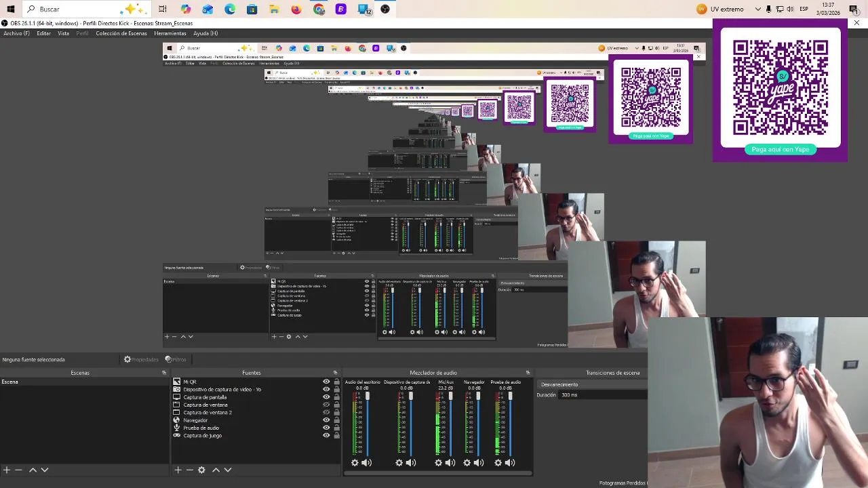This screenshot has height=488, width=868.
Task: Open the Desvanecimiento transition dropdown
Action: pos(592,384)
